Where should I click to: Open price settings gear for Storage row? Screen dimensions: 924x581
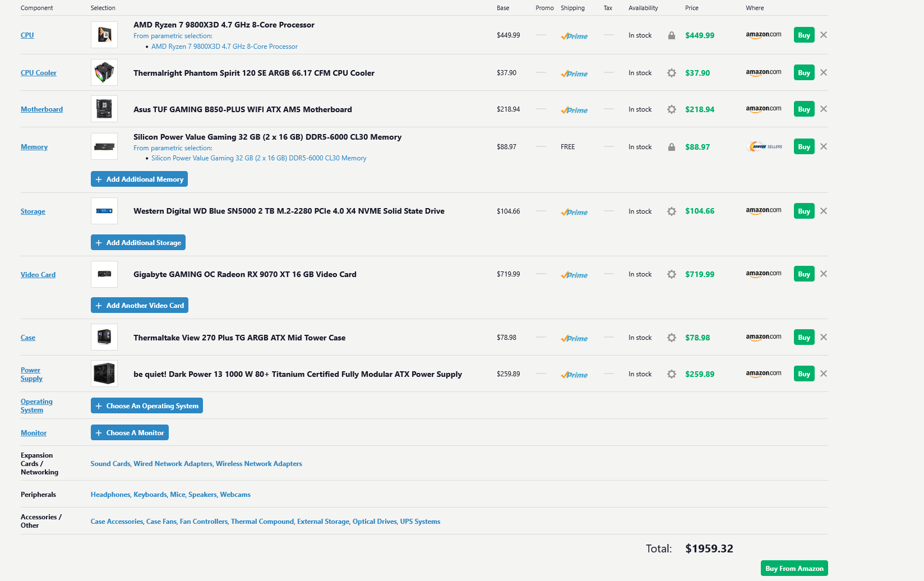coord(671,211)
